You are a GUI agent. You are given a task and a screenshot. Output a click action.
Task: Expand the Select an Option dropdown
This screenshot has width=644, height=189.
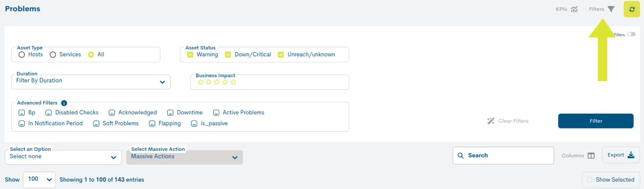(x=63, y=157)
